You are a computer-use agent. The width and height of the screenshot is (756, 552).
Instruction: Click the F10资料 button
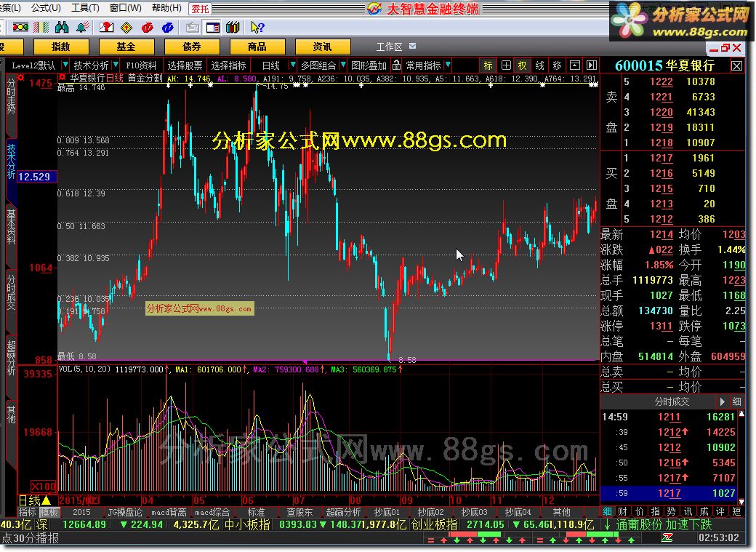(x=141, y=65)
